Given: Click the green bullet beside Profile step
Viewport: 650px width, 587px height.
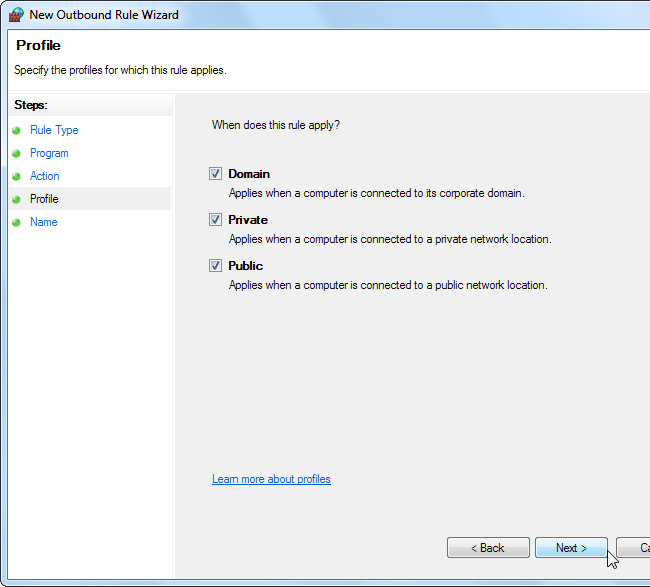Looking at the screenshot, I should click(16, 199).
